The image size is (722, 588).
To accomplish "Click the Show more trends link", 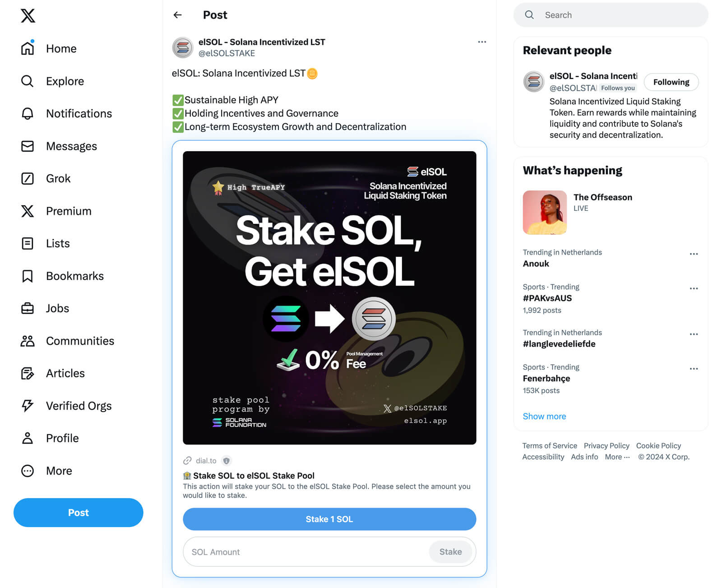I will pos(544,416).
